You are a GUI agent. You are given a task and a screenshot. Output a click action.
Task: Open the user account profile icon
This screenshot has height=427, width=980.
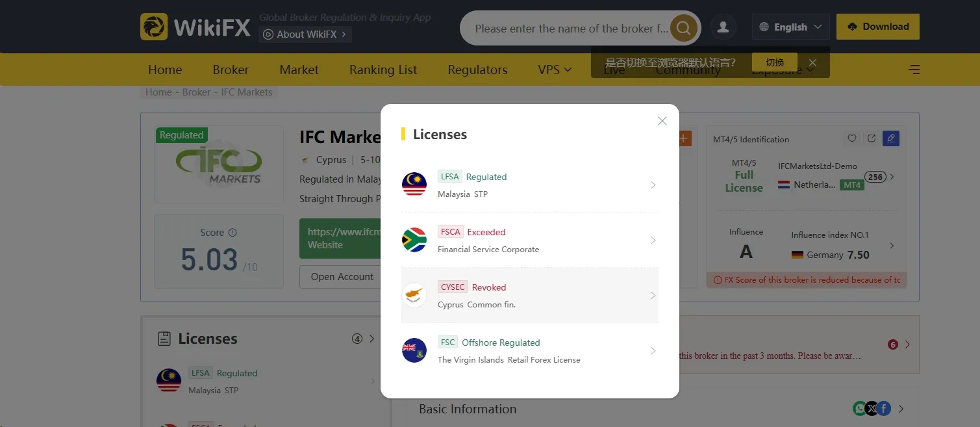tap(723, 27)
